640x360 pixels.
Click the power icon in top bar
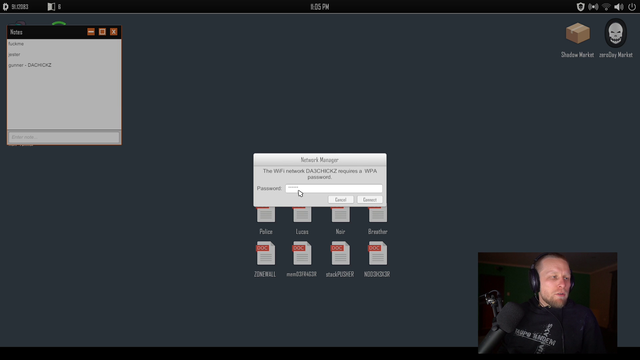(632, 7)
